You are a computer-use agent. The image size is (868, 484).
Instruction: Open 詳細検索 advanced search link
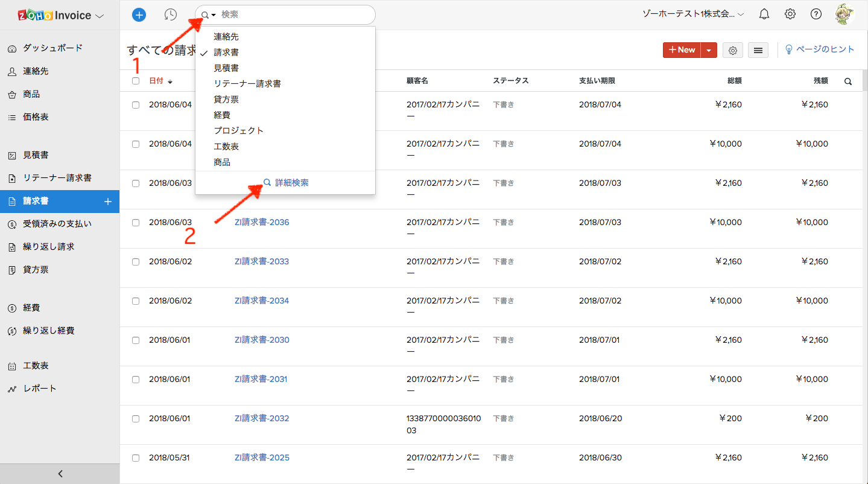(286, 182)
